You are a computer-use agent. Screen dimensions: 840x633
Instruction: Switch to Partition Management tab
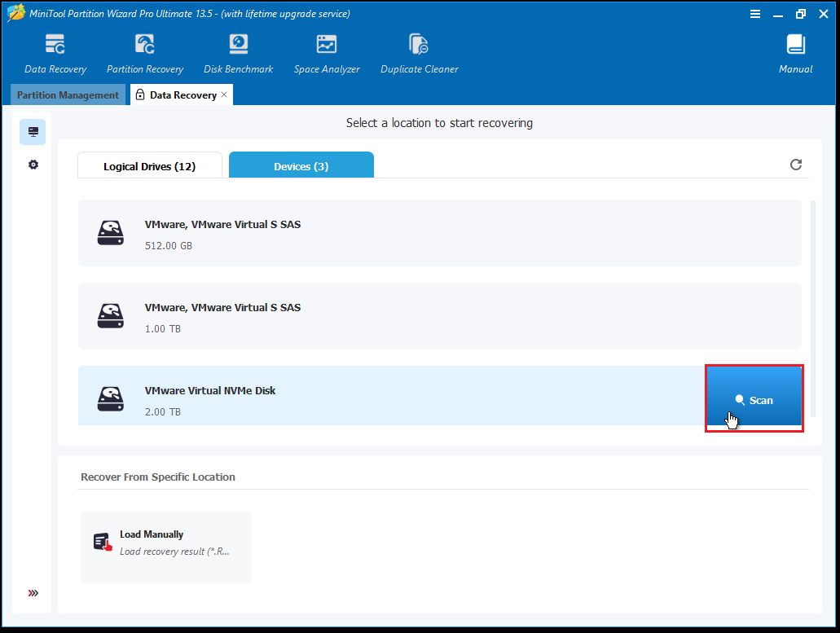pyautogui.click(x=68, y=95)
